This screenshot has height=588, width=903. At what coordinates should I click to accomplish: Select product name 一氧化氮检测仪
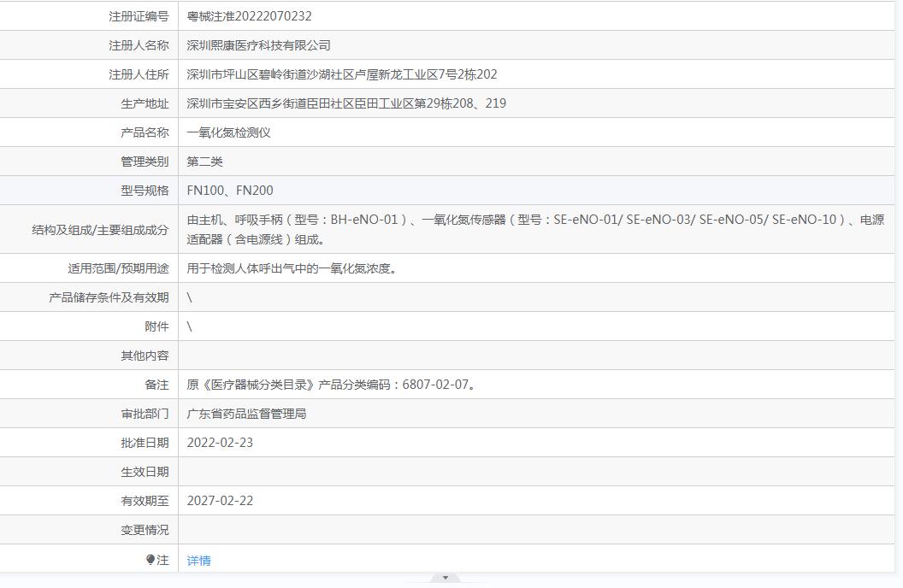point(228,133)
